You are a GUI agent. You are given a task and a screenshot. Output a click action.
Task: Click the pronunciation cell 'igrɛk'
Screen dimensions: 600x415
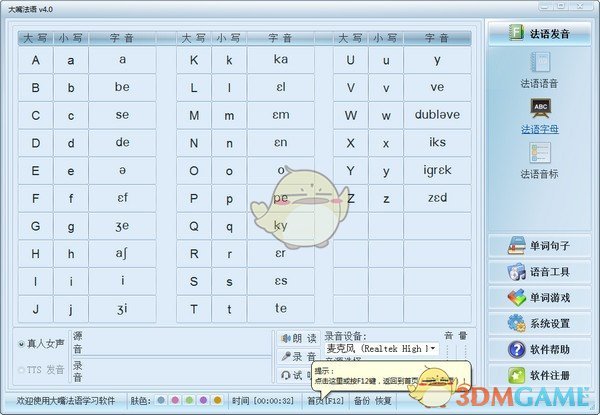437,171
